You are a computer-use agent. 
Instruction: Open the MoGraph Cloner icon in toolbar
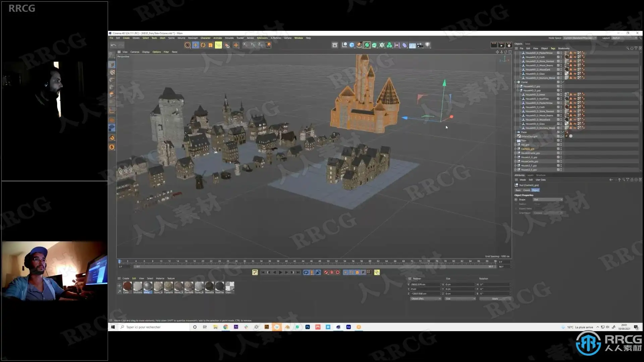click(x=389, y=45)
